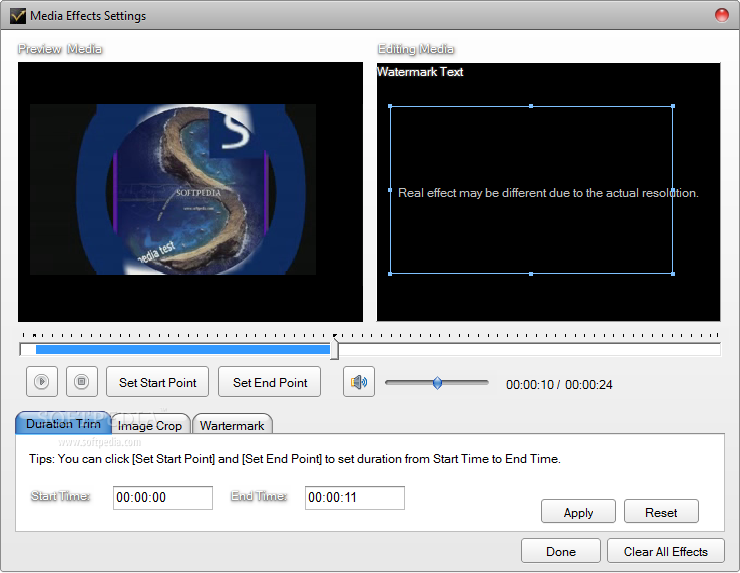The height and width of the screenshot is (573, 740).
Task: Click the 00:00:10 / 00:00:24 time readout
Action: coord(559,385)
